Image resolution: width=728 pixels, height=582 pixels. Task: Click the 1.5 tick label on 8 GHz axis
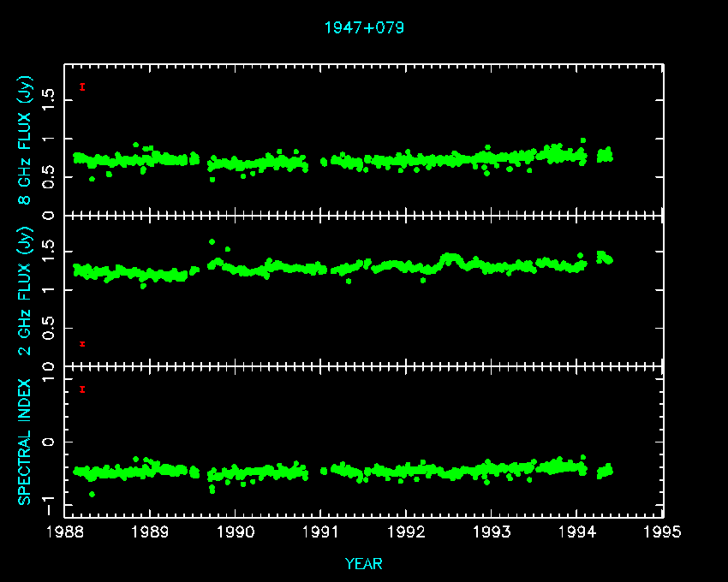click(x=48, y=99)
